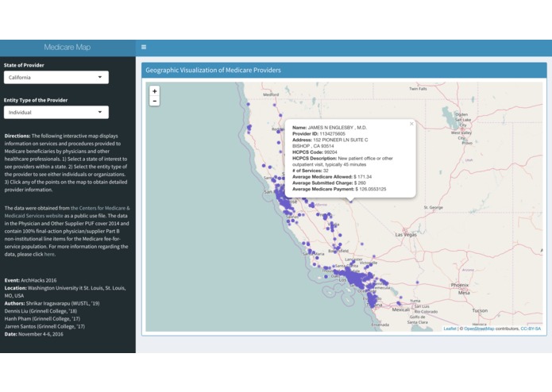The image size is (552, 392).
Task: Open the OpenStreetMap attribution link
Action: [x=479, y=329]
